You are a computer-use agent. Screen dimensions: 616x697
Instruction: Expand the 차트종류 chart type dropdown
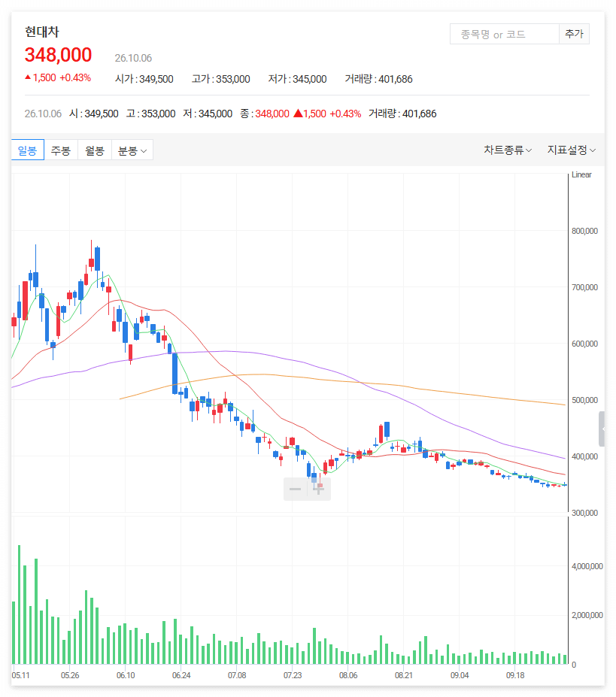(508, 150)
